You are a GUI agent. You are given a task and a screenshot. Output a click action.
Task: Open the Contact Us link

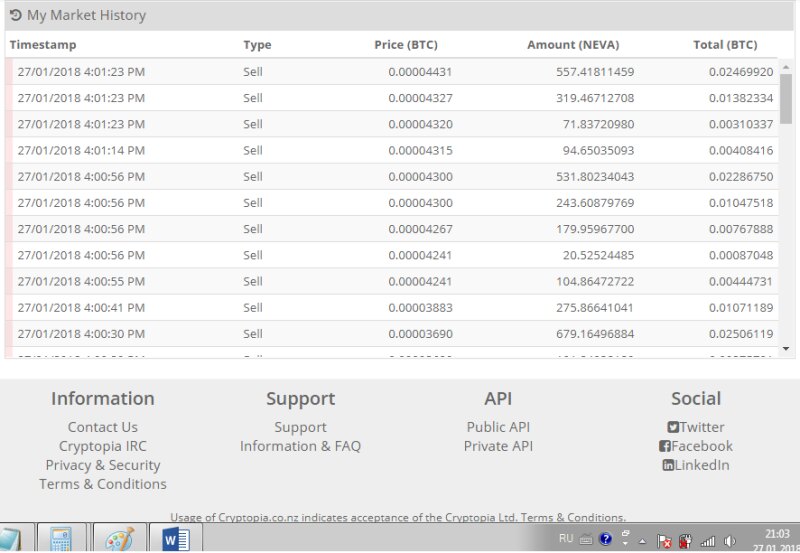103,427
